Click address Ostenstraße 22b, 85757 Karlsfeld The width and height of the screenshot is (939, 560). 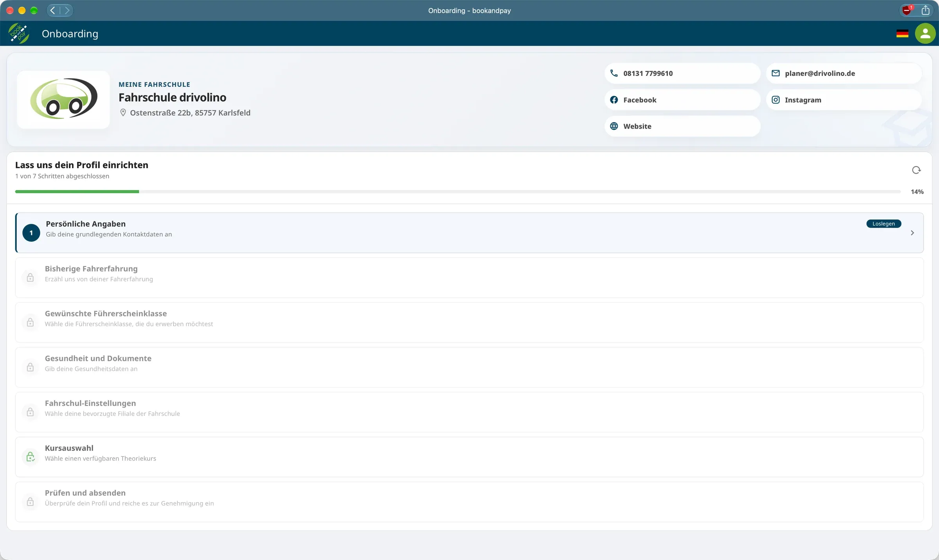[190, 113]
